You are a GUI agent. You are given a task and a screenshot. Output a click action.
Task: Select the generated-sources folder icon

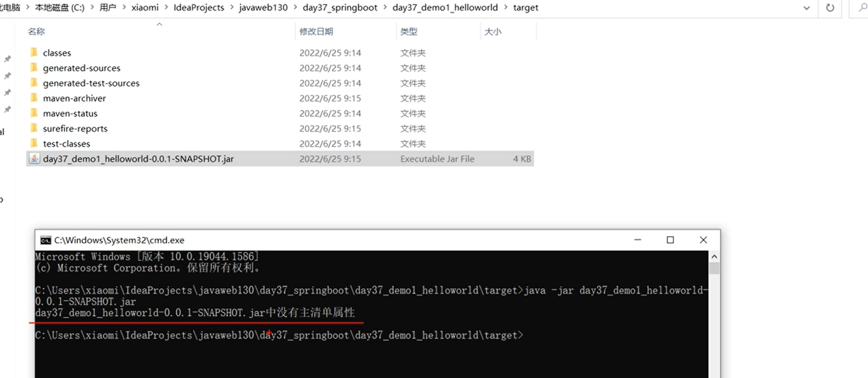pos(34,68)
